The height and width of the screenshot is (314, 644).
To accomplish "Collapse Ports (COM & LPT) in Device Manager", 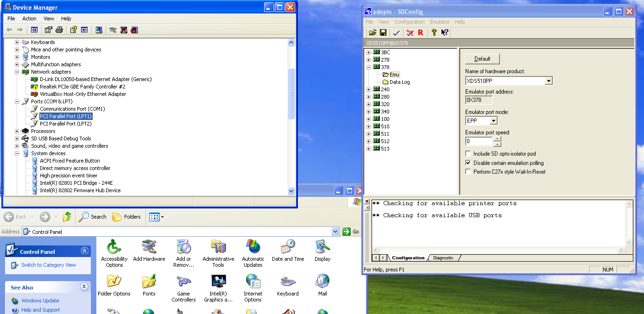I will point(17,101).
